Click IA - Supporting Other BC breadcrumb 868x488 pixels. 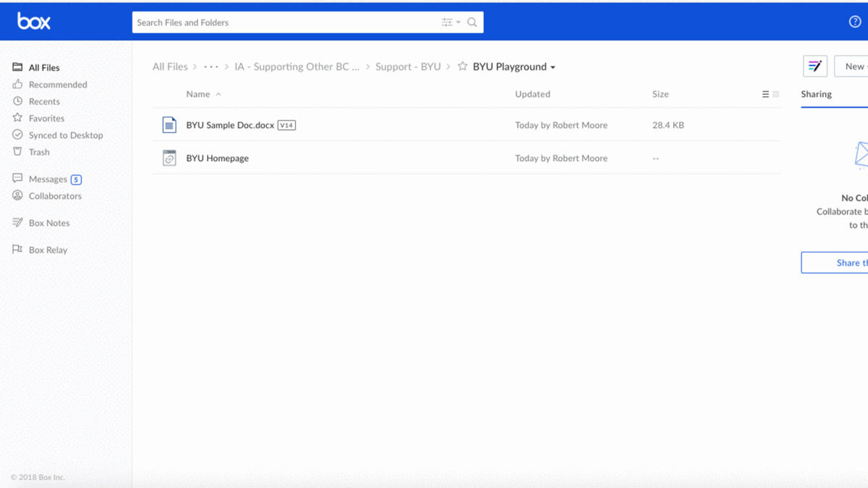click(297, 67)
